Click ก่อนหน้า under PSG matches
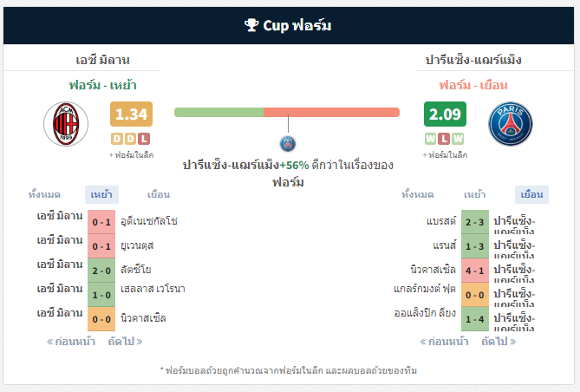580x392 pixels. (x=445, y=342)
